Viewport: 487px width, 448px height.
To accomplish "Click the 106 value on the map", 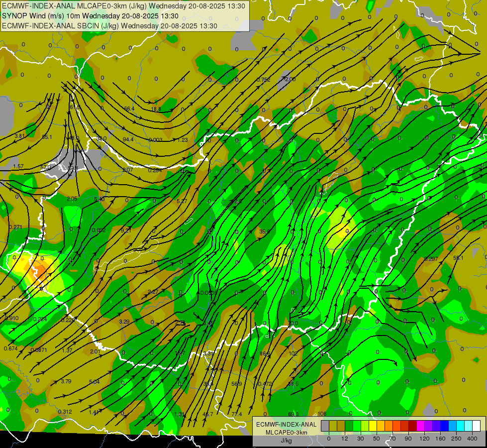I will (322, 414).
